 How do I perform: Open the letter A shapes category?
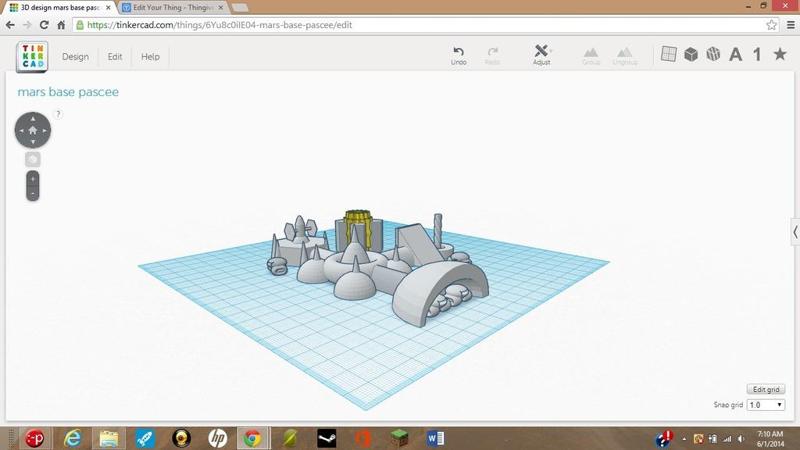pos(735,55)
